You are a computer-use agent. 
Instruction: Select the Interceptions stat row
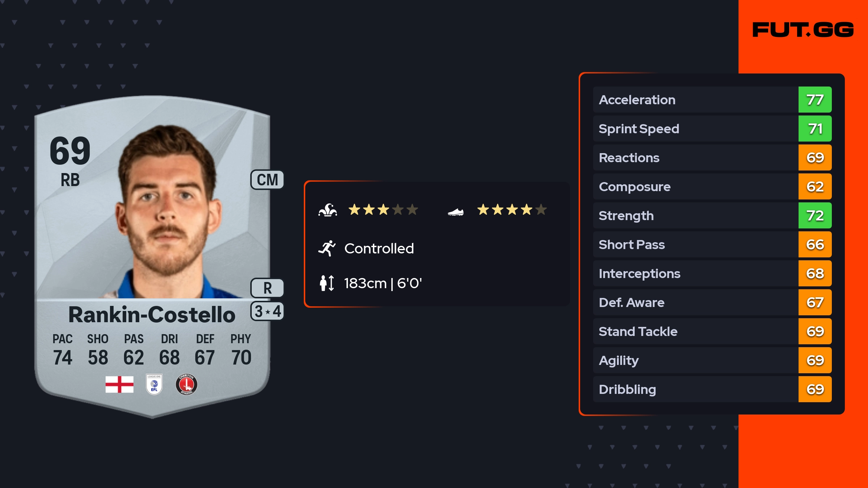(695, 274)
